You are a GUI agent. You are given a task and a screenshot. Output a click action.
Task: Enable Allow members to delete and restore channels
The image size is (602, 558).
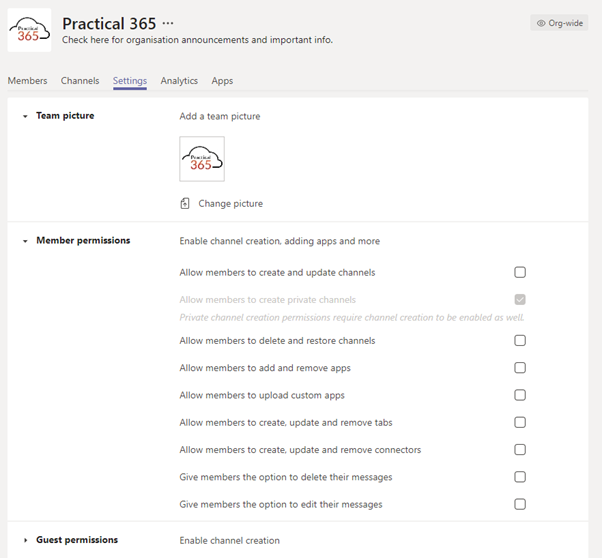point(520,341)
